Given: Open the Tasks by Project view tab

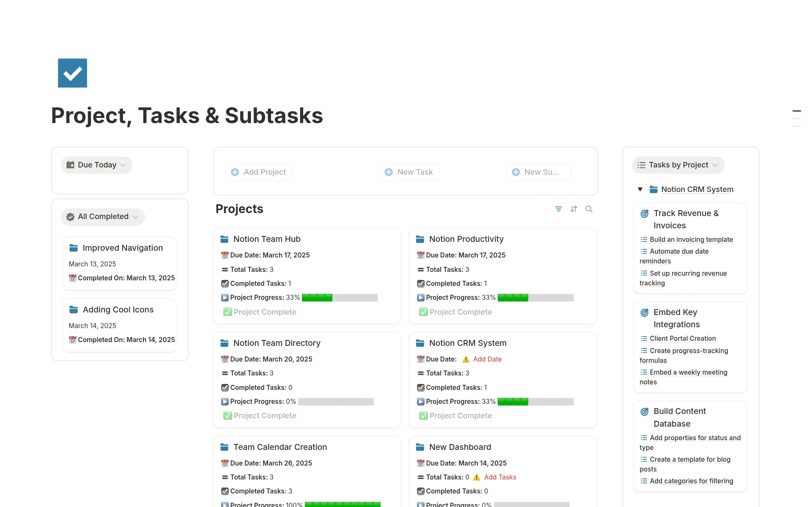Looking at the screenshot, I should click(x=678, y=165).
